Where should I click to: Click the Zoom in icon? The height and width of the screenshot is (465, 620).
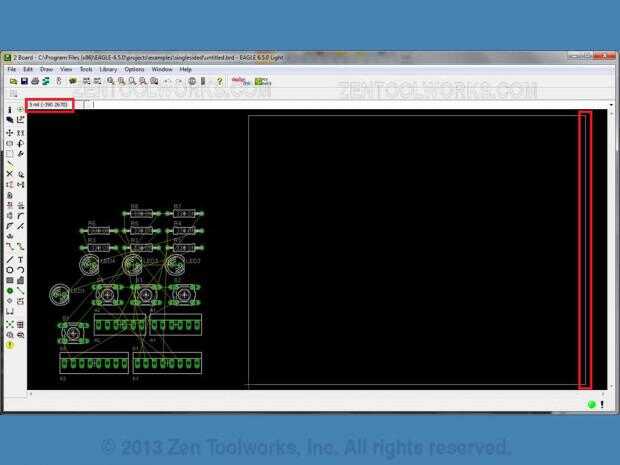tap(121, 81)
